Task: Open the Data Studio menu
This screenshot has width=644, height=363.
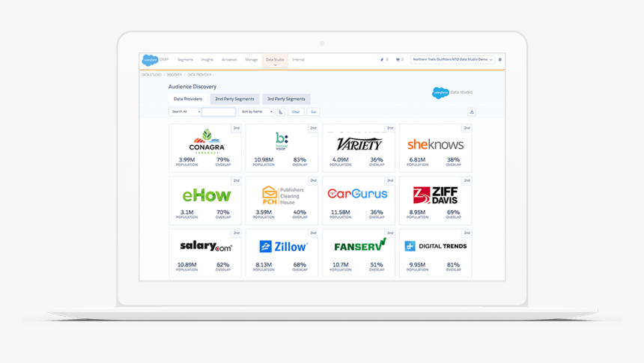Action: pos(275,60)
